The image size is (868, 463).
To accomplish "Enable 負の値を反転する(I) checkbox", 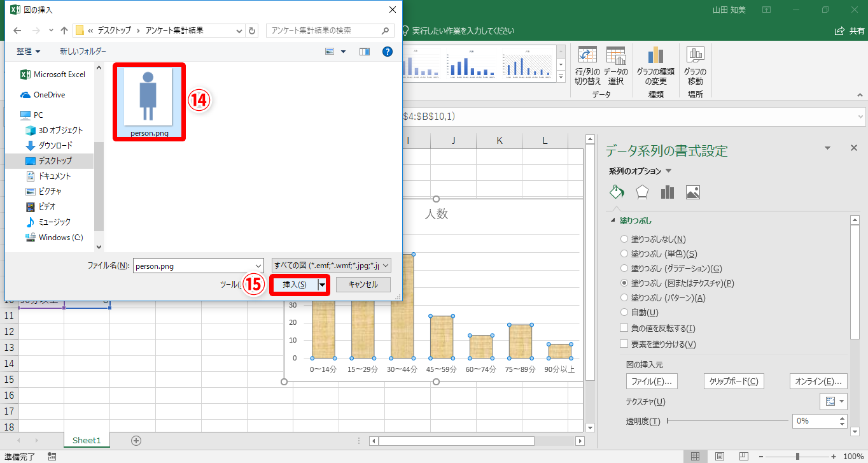I will 624,328.
